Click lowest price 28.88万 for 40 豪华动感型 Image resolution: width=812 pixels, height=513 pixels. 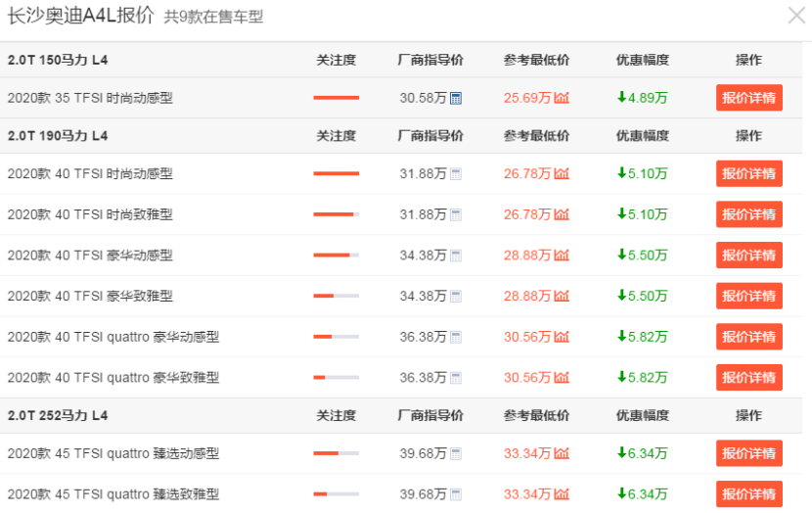point(527,256)
